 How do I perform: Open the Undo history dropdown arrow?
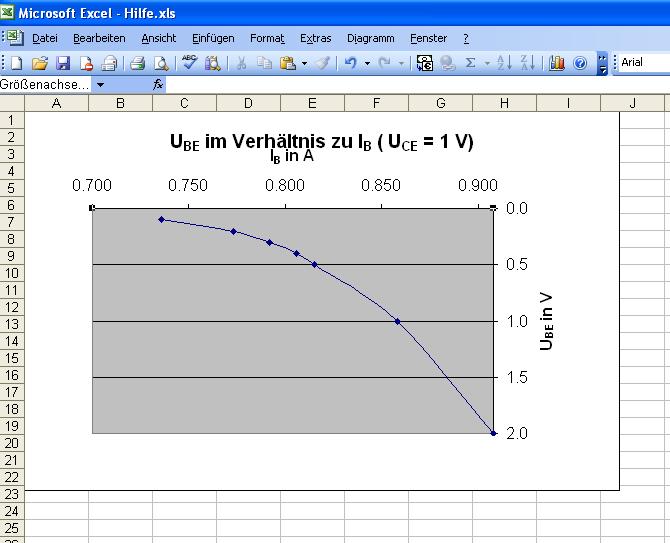coord(367,63)
